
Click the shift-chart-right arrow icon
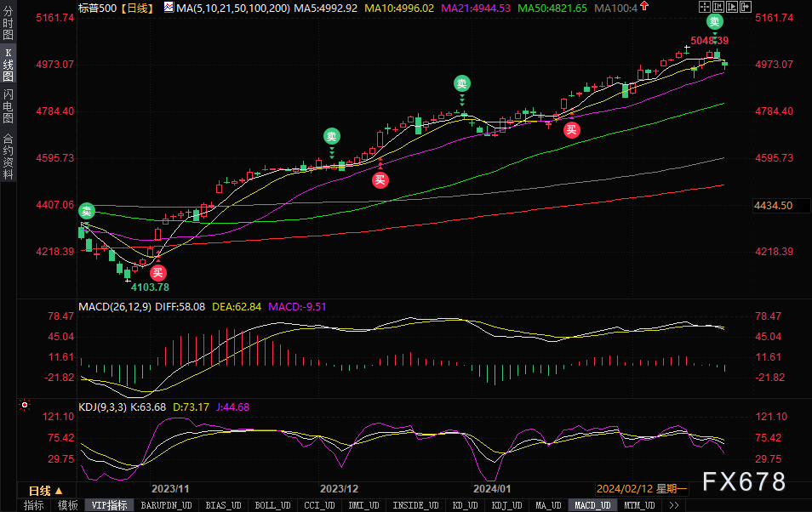[x=746, y=7]
